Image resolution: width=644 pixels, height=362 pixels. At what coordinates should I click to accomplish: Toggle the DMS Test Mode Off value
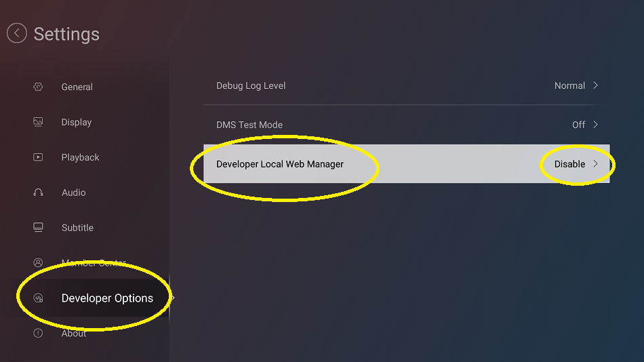(578, 125)
